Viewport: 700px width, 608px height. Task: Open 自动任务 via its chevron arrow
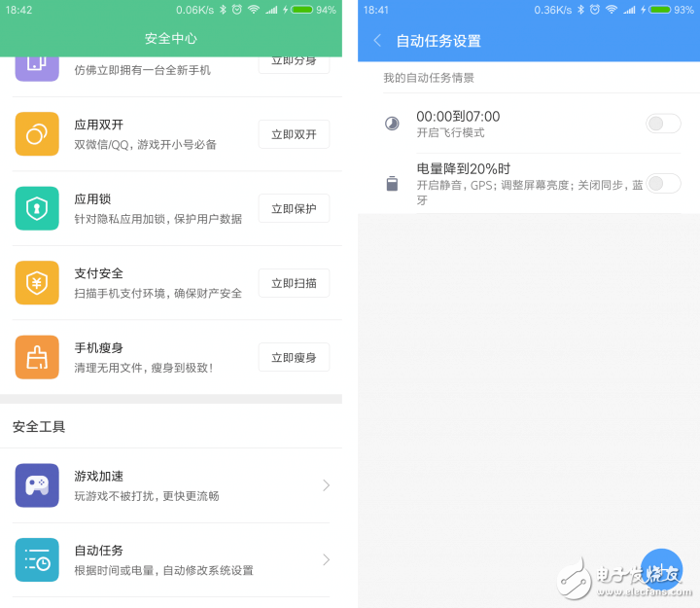click(x=327, y=559)
